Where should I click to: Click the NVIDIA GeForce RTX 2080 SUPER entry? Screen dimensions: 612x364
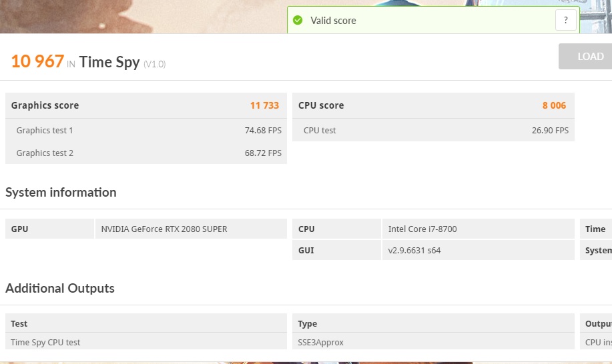point(164,229)
